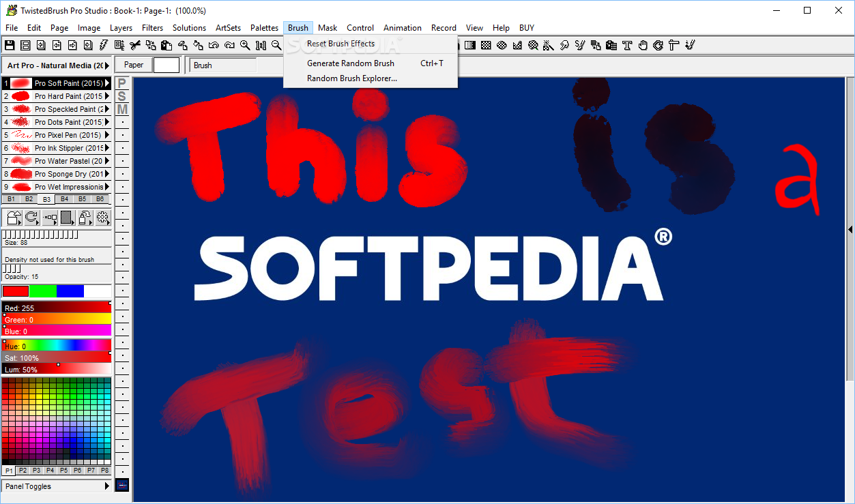Click the Lum: 50% slider bar
The width and height of the screenshot is (855, 504).
57,370
